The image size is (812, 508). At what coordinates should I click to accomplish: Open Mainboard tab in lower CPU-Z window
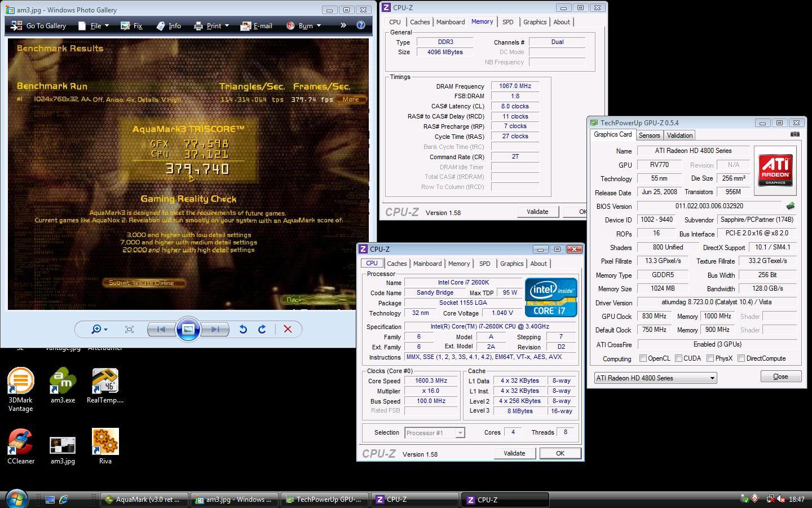pyautogui.click(x=427, y=264)
